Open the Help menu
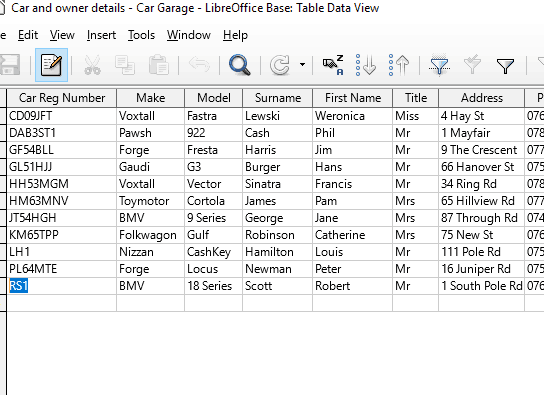Image resolution: width=544 pixels, height=395 pixels. pos(235,35)
